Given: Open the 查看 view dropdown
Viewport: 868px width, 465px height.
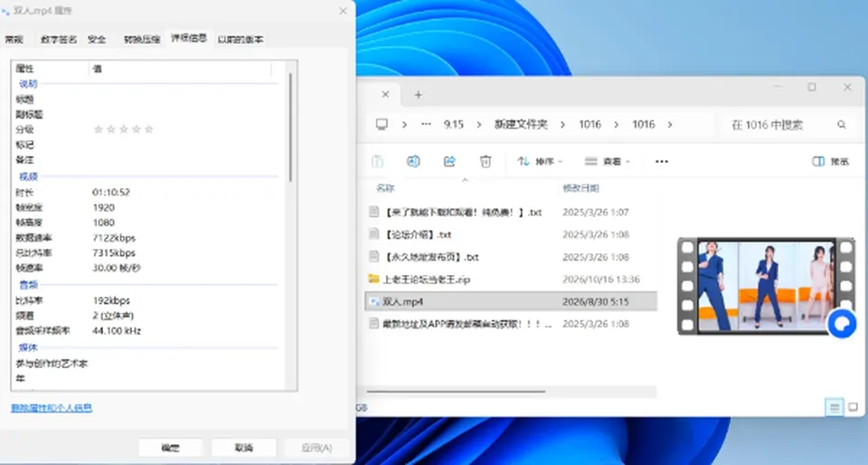Looking at the screenshot, I should 608,161.
